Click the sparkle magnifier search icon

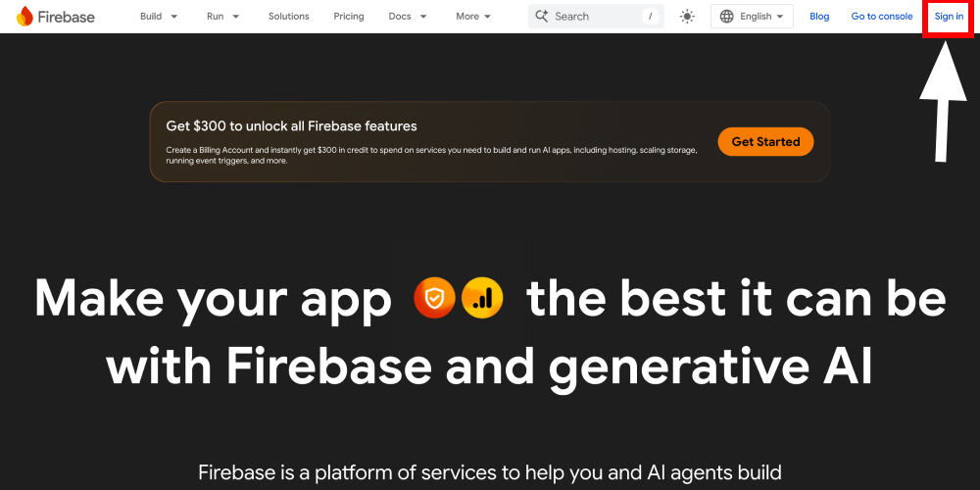point(542,16)
